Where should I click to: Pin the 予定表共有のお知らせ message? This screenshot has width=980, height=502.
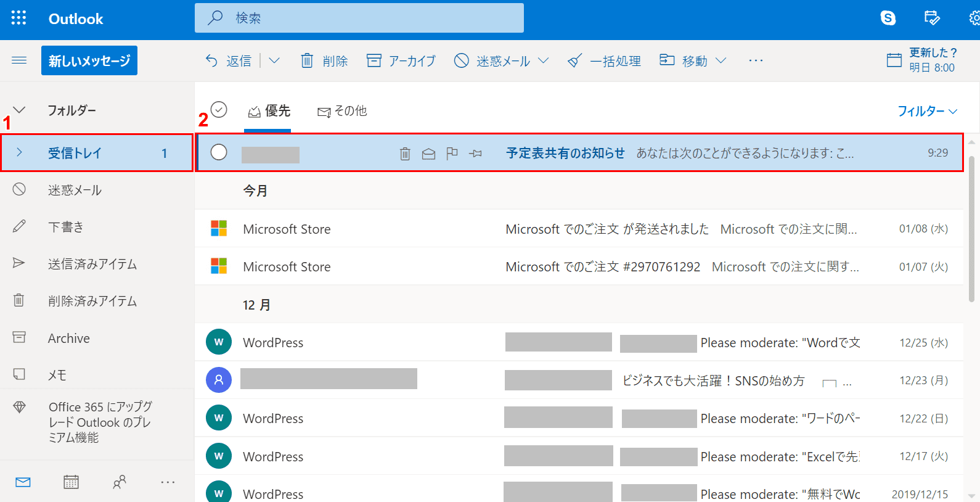tap(475, 154)
